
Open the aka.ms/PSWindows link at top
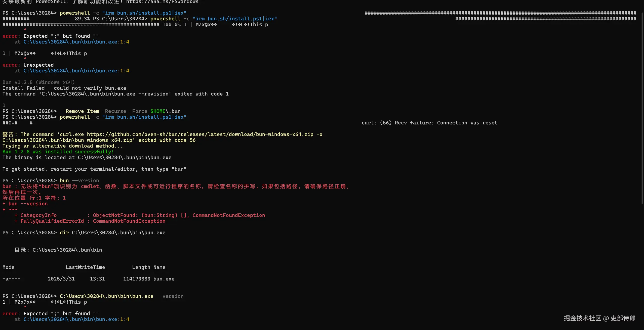(162, 2)
